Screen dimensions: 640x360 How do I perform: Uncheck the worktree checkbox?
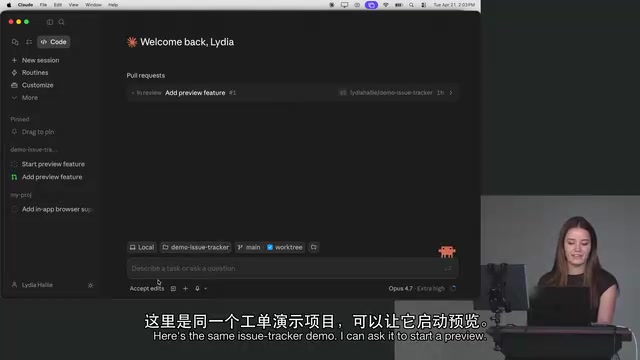[270, 247]
